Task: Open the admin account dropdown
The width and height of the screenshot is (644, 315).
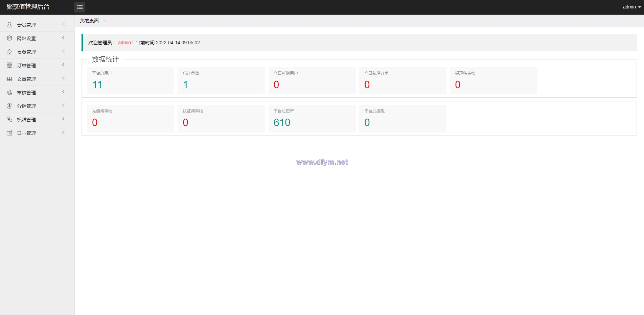Action: [632, 7]
